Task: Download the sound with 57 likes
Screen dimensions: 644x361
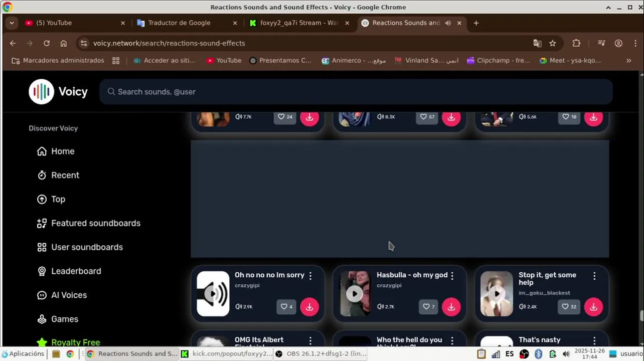Action: (451, 117)
